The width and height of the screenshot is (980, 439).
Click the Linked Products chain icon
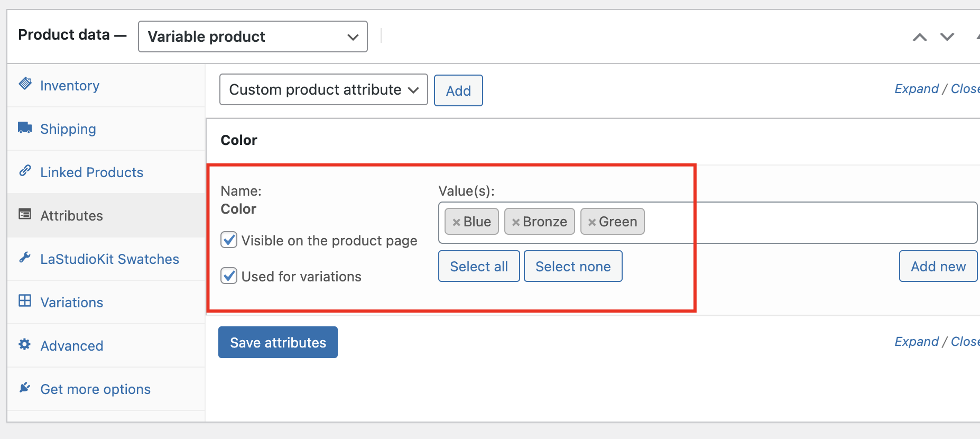click(x=25, y=171)
